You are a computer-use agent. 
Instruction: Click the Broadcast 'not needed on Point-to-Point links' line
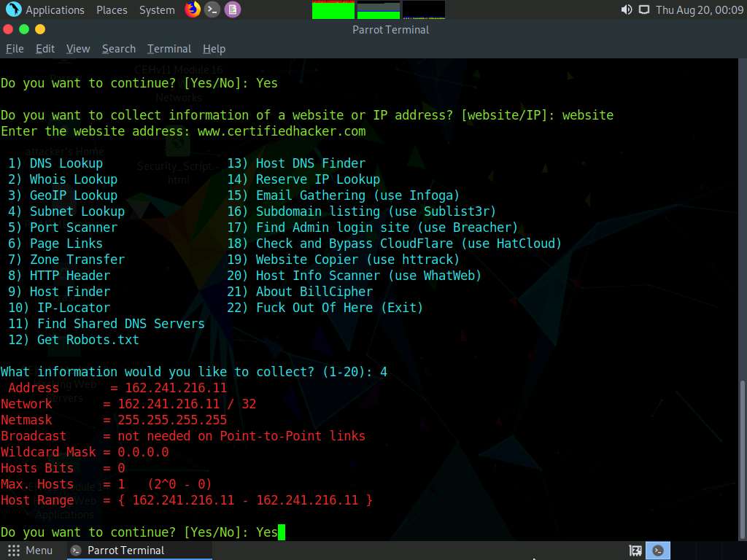click(183, 436)
